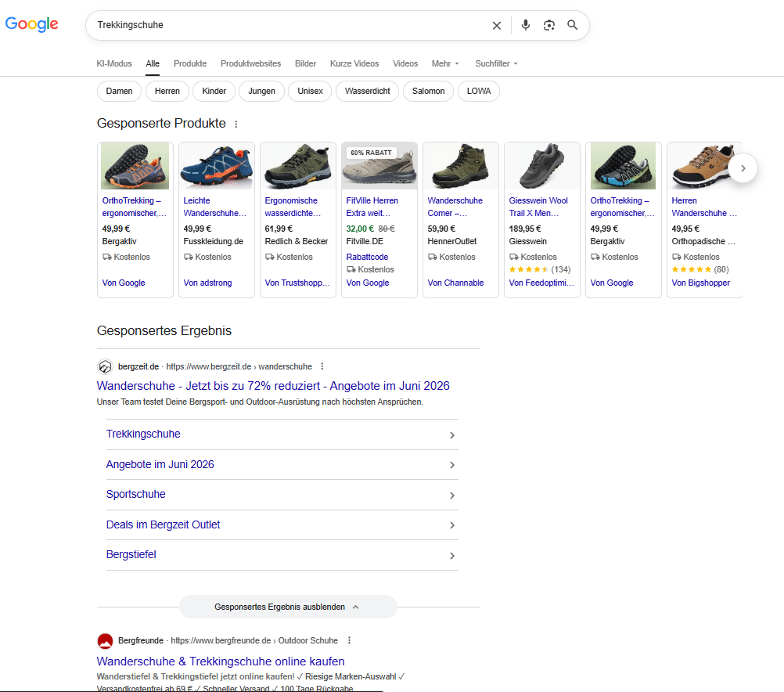The image size is (784, 692).
Task: Start voice search with the microphone icon
Action: [526, 25]
